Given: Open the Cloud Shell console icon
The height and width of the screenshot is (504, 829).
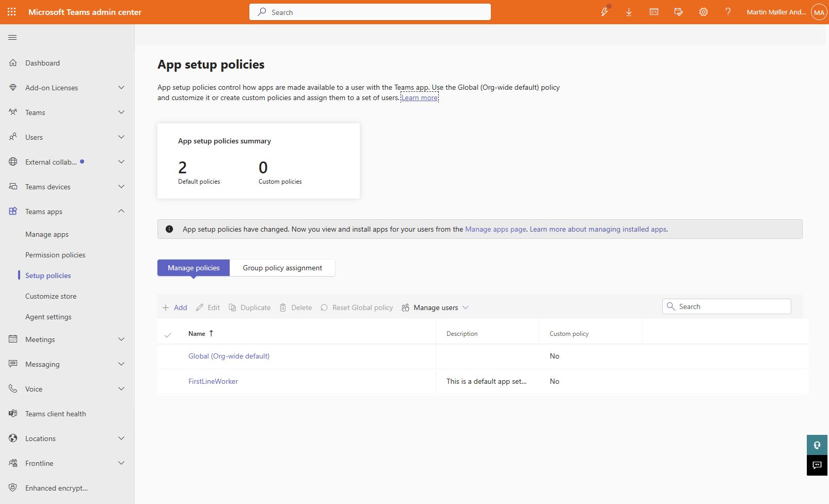Looking at the screenshot, I should click(653, 12).
